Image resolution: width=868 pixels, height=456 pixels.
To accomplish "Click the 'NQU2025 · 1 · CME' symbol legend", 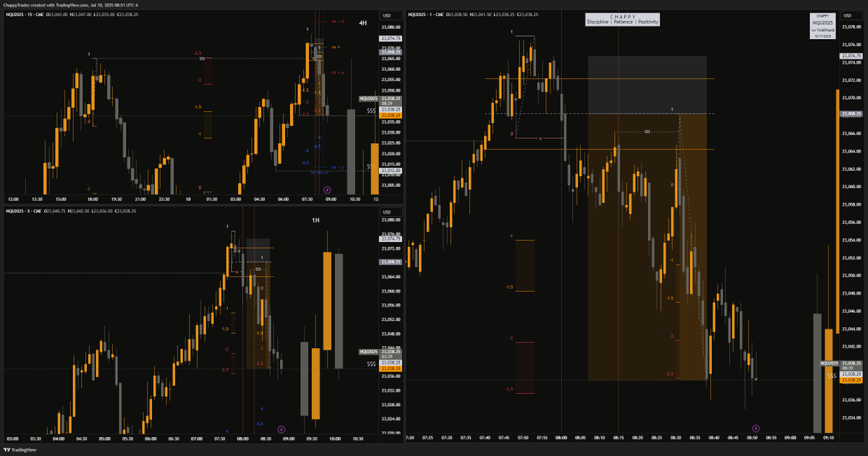I will point(427,14).
